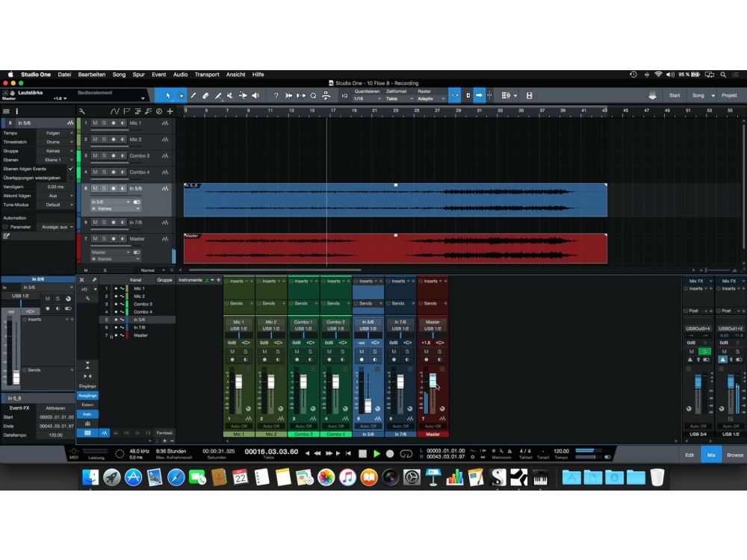The height and width of the screenshot is (560, 747).
Task: Open the Spur menu
Action: (x=138, y=75)
